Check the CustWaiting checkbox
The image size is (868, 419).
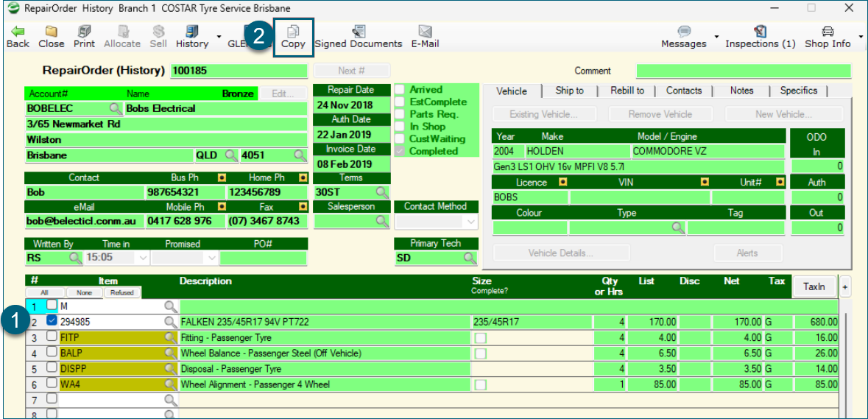pyautogui.click(x=401, y=139)
